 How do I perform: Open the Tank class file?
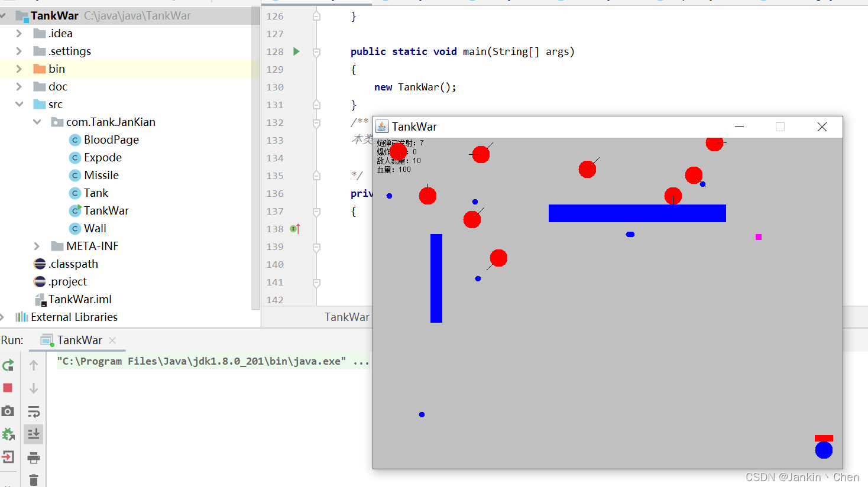pyautogui.click(x=89, y=193)
